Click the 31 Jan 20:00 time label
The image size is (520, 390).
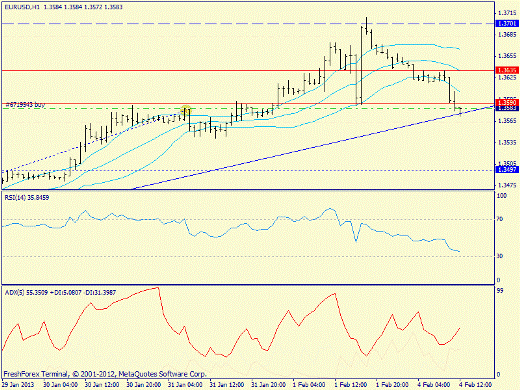click(268, 384)
